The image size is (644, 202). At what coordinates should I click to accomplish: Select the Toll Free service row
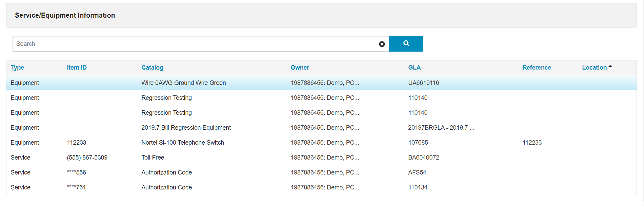(x=153, y=158)
